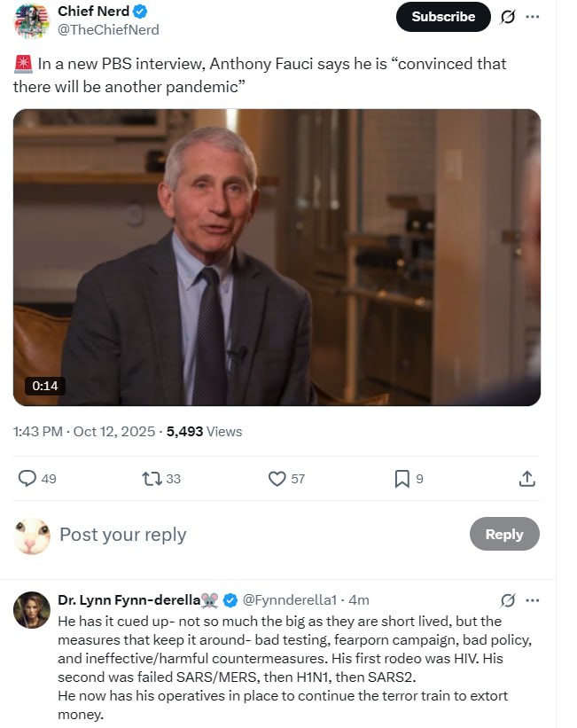
Task: Open the @TheChiefNerd handle link
Action: point(108,29)
